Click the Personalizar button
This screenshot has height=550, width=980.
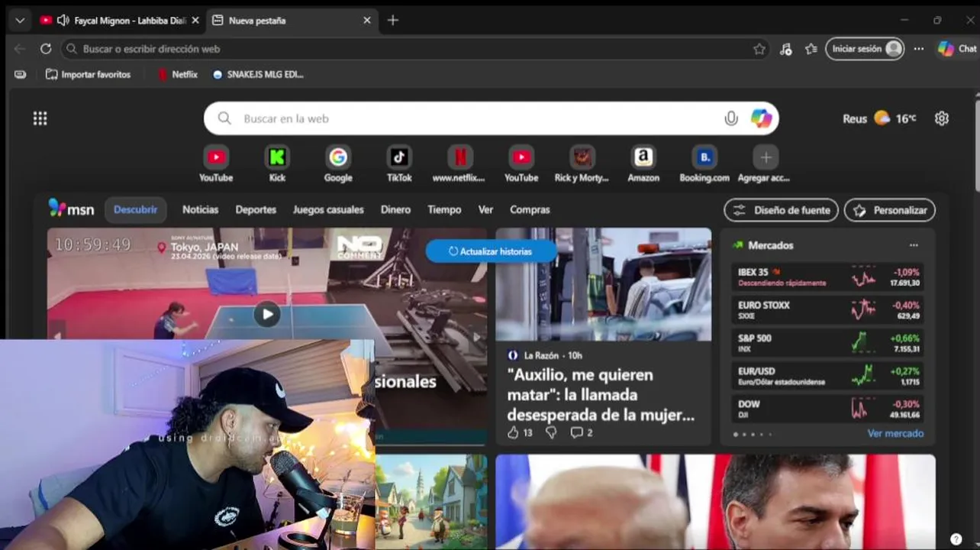click(889, 210)
